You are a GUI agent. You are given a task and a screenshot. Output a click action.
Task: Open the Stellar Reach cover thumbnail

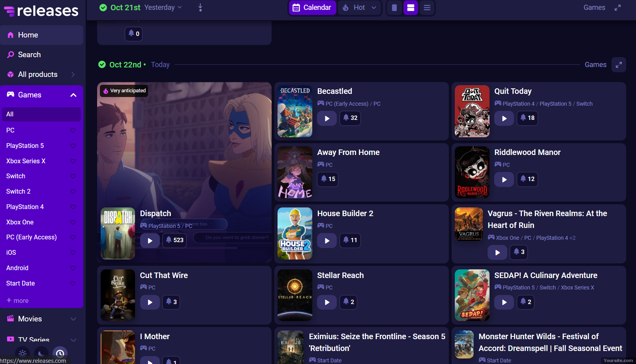coord(295,295)
